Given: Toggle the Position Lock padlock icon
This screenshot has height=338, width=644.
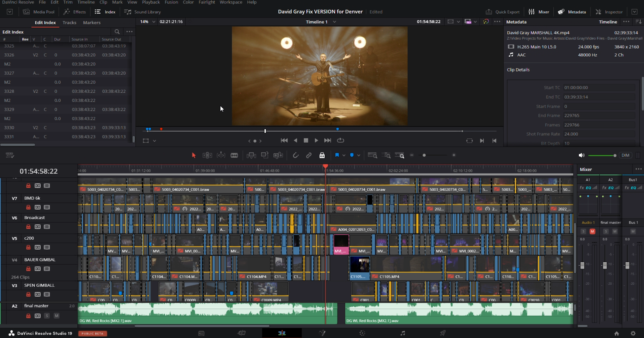Looking at the screenshot, I should 322,155.
